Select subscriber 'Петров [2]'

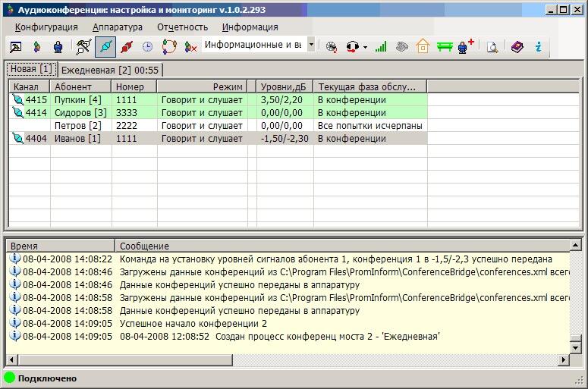point(77,126)
